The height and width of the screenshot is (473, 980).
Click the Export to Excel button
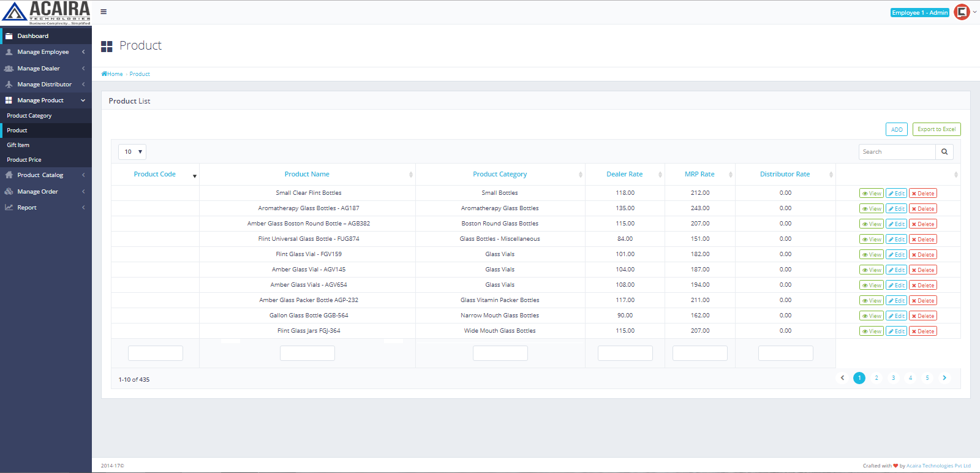tap(936, 129)
